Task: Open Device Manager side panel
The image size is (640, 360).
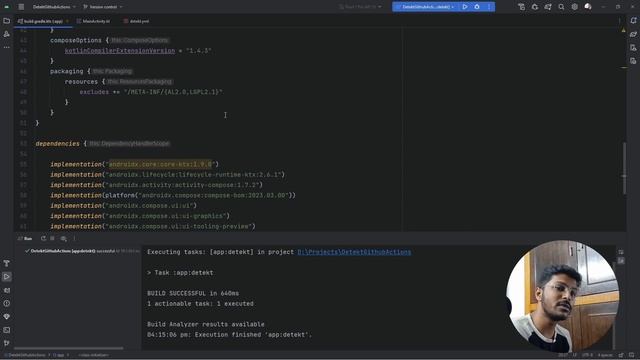Action: point(633,48)
